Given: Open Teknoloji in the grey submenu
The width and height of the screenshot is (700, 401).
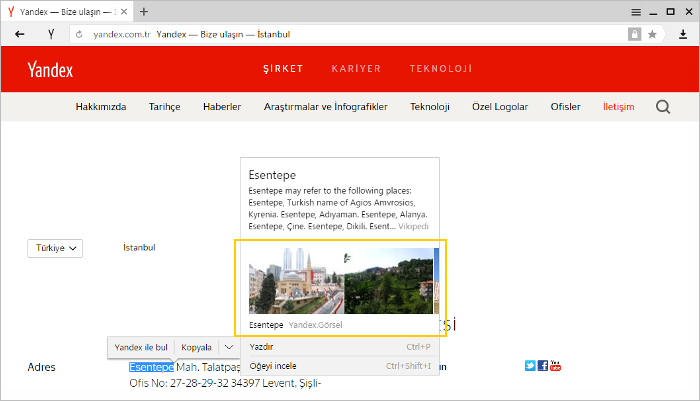Looking at the screenshot, I should [x=430, y=107].
